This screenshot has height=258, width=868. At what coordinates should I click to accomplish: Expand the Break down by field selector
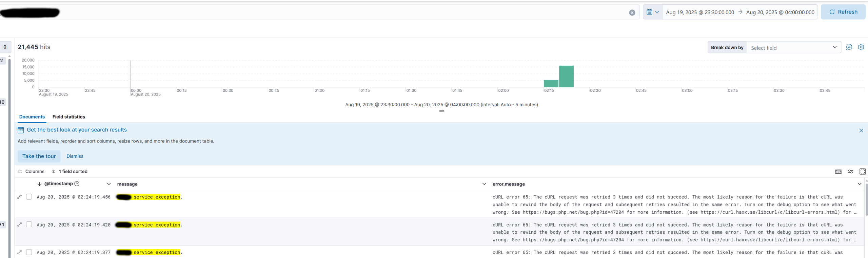(793, 48)
